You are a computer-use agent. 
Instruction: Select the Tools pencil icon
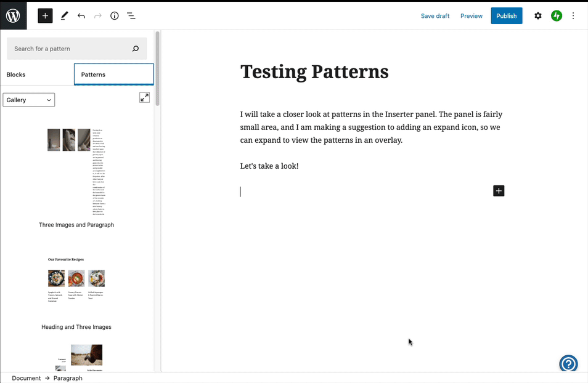[65, 16]
